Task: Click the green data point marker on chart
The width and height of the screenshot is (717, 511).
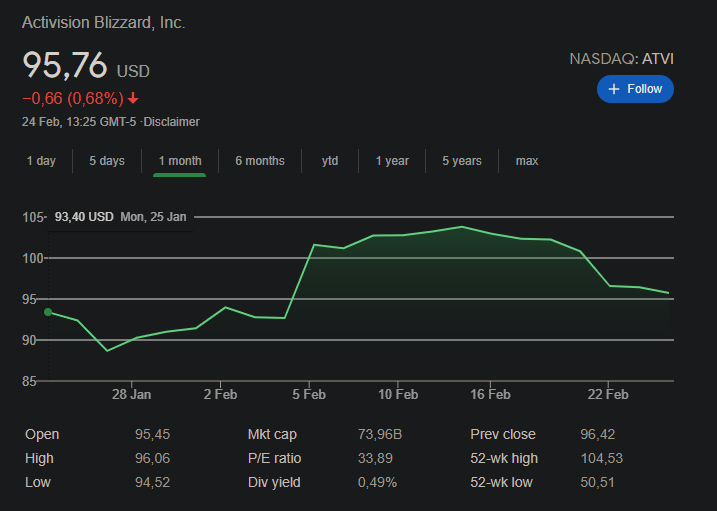Action: coord(48,312)
